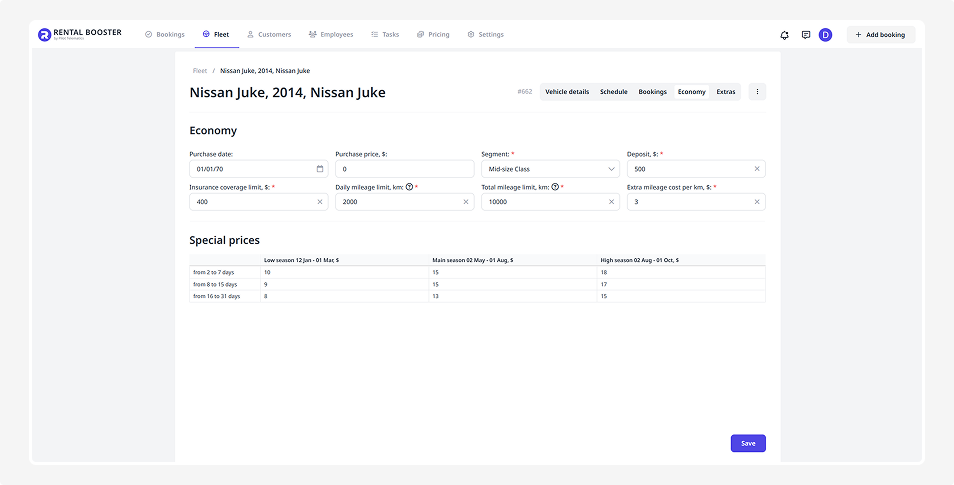Open Employees in the navigation bar

331,34
